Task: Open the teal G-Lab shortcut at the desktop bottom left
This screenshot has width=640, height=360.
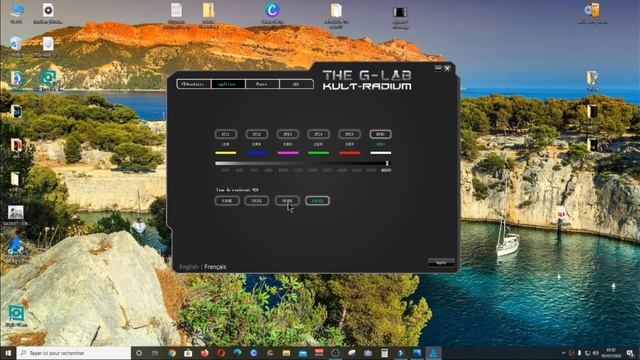Action: pyautogui.click(x=16, y=317)
